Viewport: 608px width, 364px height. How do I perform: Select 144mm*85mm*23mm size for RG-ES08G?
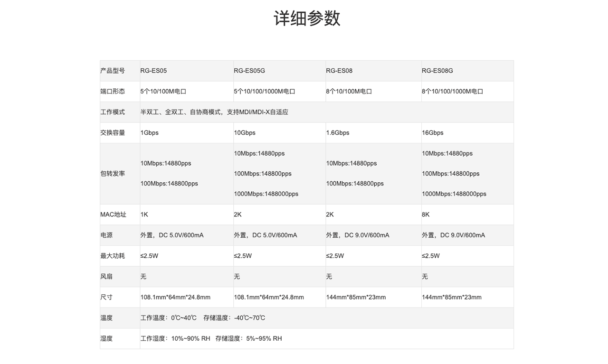click(452, 297)
